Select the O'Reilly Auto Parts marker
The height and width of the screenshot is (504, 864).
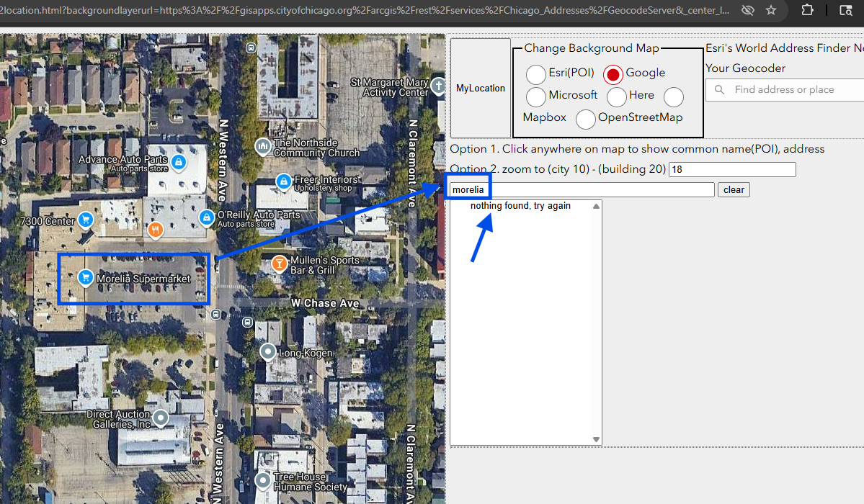coord(206,218)
